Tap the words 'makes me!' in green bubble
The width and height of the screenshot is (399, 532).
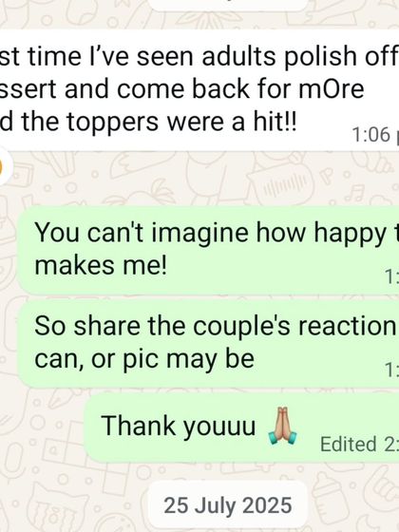point(101,265)
